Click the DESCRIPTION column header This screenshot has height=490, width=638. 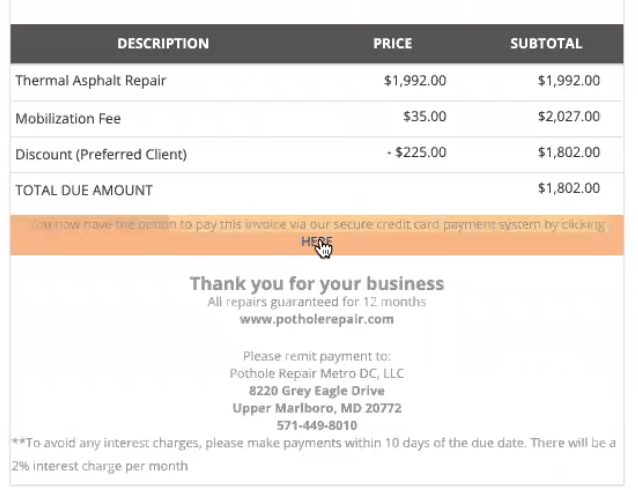pyautogui.click(x=163, y=44)
